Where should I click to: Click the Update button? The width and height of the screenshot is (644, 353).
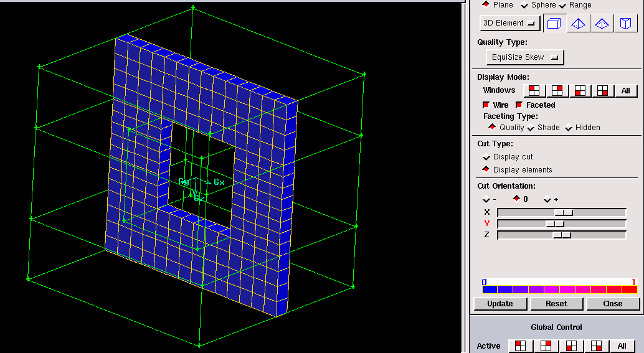pos(500,304)
